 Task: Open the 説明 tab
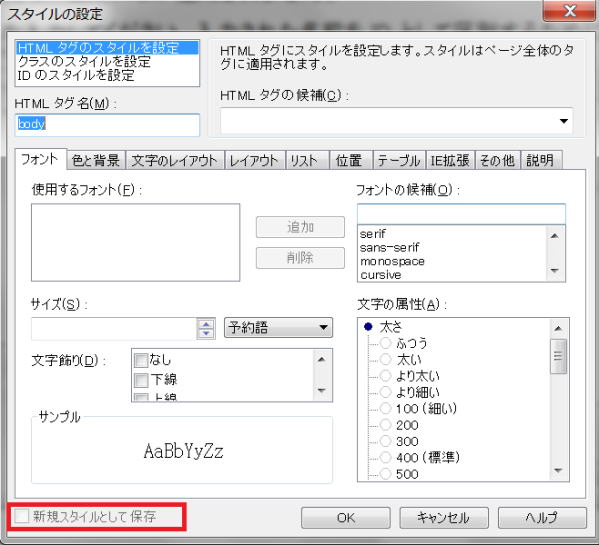(541, 160)
